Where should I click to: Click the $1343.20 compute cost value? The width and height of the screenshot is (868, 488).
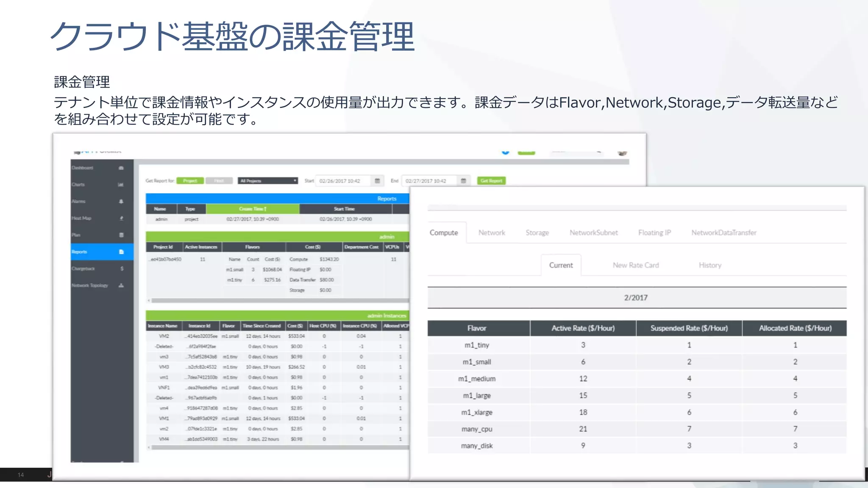329,259
